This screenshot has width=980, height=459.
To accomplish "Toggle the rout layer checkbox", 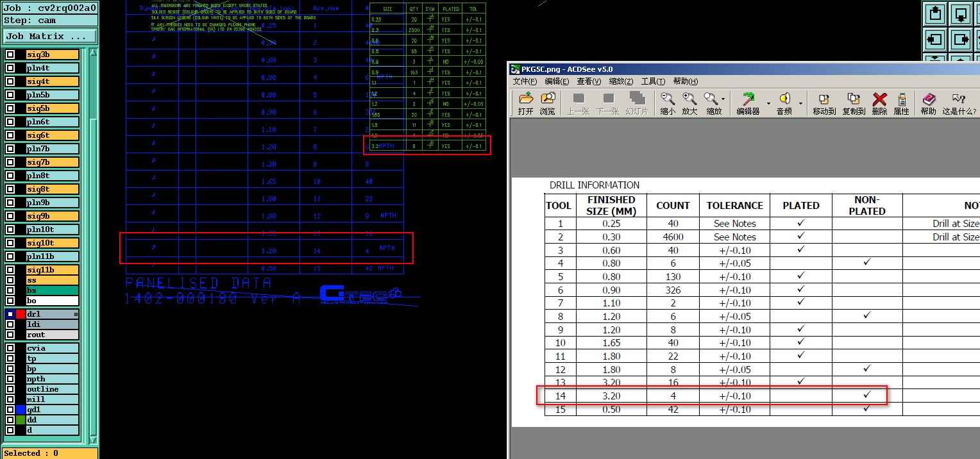I will pyautogui.click(x=10, y=335).
